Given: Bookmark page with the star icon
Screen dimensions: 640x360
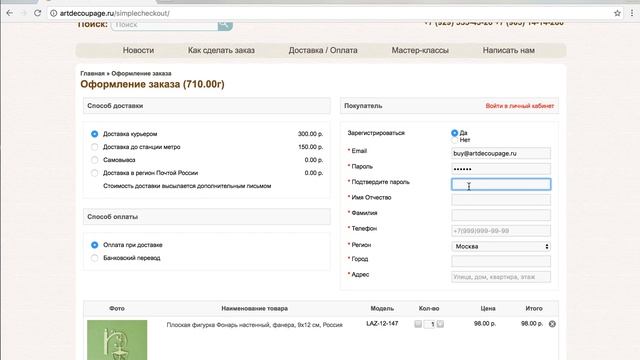Looking at the screenshot, I should 617,13.
